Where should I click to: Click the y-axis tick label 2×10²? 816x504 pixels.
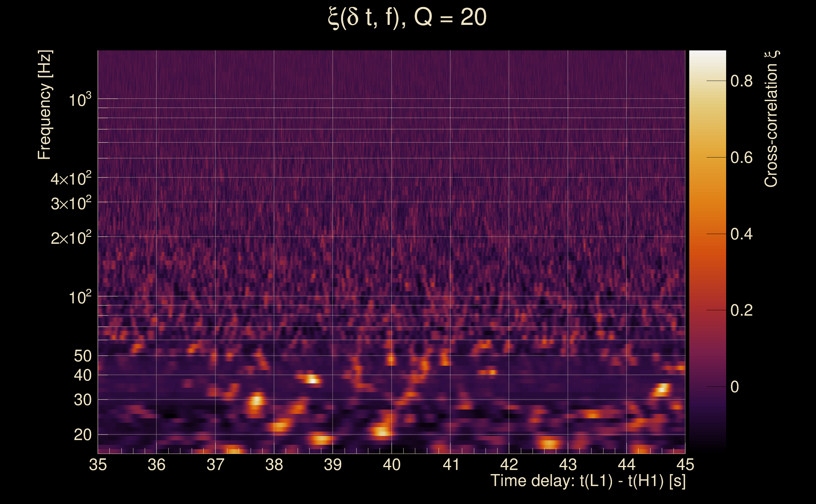click(71, 238)
